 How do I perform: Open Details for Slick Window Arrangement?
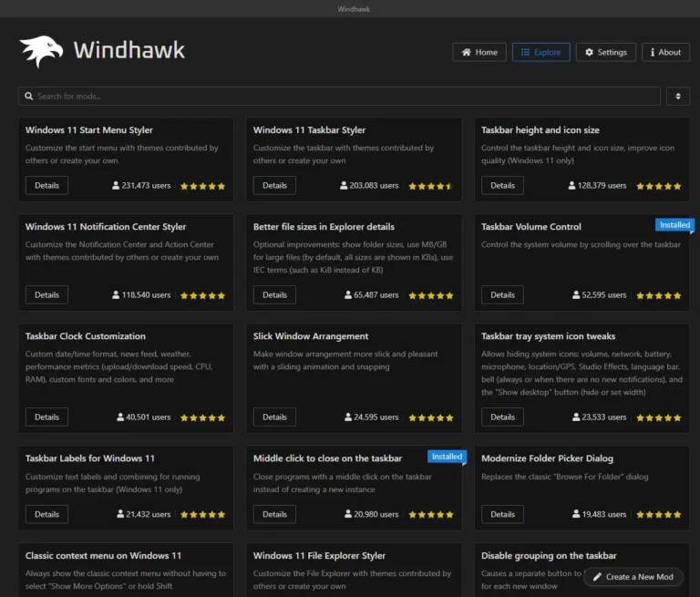pos(274,417)
